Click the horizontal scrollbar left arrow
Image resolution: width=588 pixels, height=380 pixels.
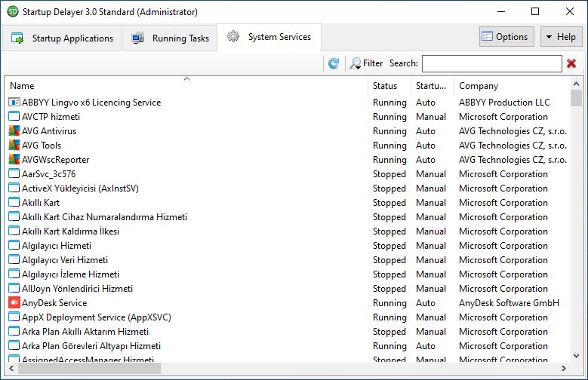[11, 369]
